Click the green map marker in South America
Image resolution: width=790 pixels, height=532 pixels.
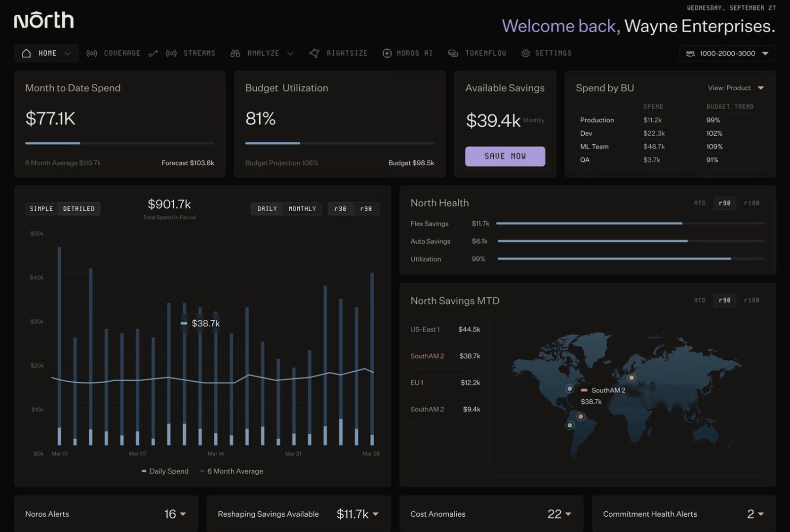pyautogui.click(x=570, y=425)
